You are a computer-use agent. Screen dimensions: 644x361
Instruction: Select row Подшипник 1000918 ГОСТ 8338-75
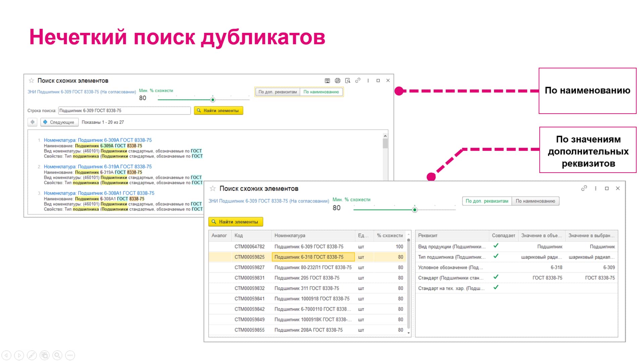307,299
